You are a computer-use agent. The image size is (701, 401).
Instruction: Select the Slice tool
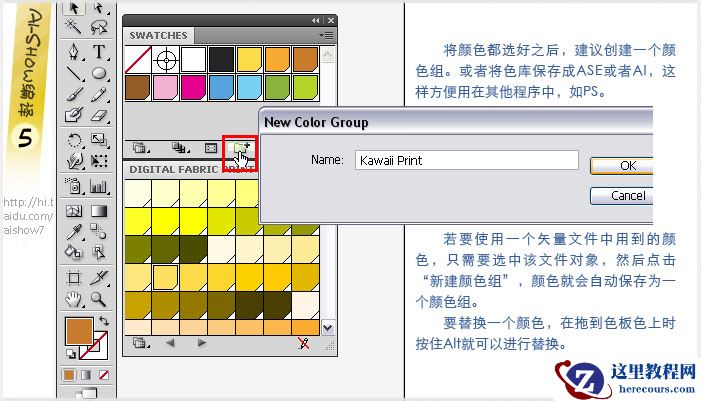pyautogui.click(x=99, y=278)
